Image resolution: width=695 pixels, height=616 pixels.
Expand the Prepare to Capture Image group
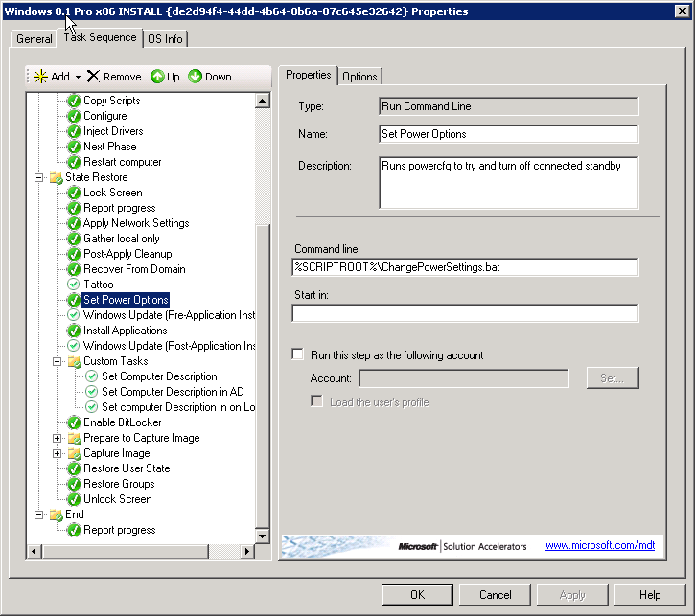pyautogui.click(x=58, y=438)
